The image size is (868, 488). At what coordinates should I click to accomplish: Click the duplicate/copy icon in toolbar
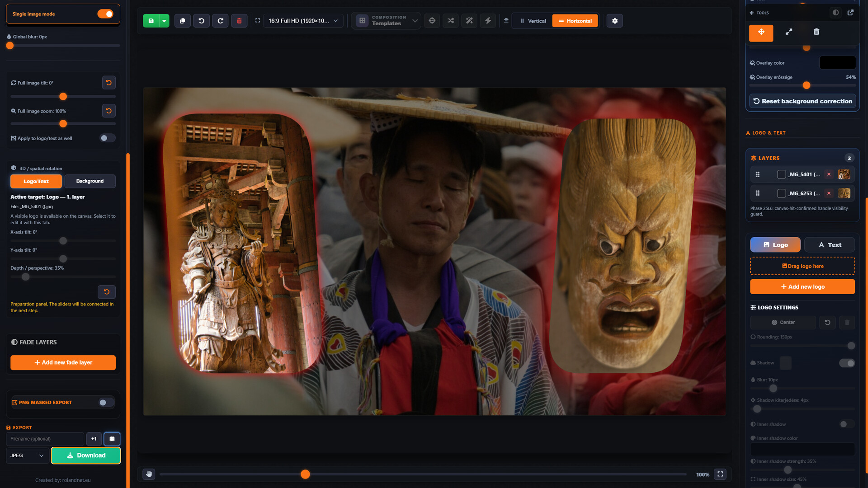tap(183, 21)
